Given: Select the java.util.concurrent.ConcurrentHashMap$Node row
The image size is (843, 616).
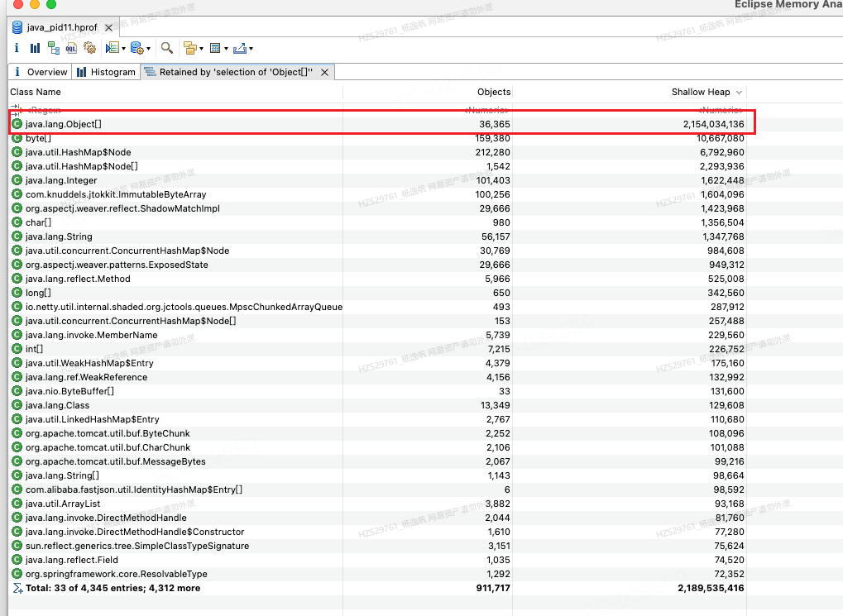Looking at the screenshot, I should [x=377, y=251].
